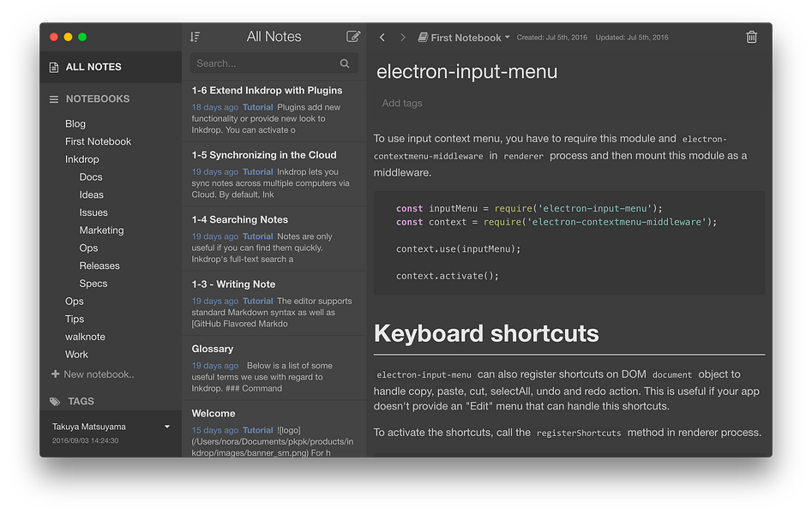The height and width of the screenshot is (514, 812).
Task: Select Ops under Inkdrop
Action: (88, 248)
